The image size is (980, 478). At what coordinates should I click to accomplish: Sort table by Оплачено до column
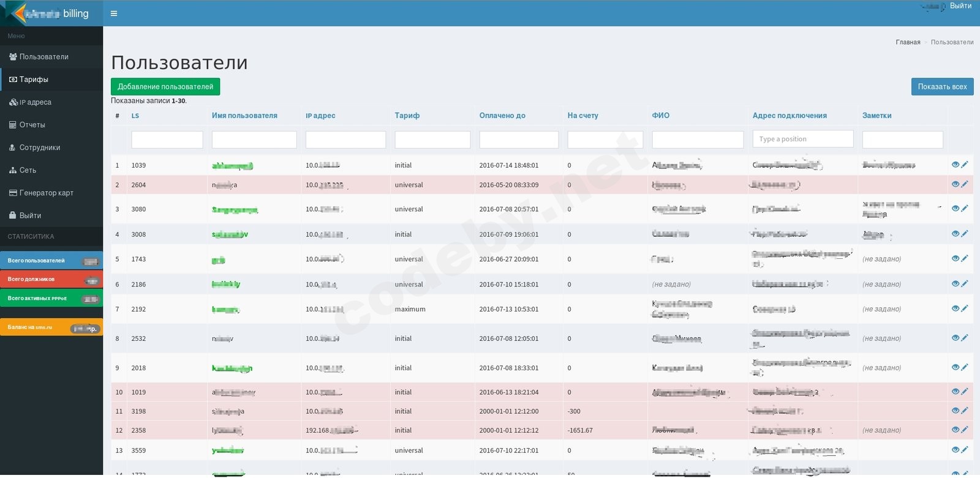[502, 116]
